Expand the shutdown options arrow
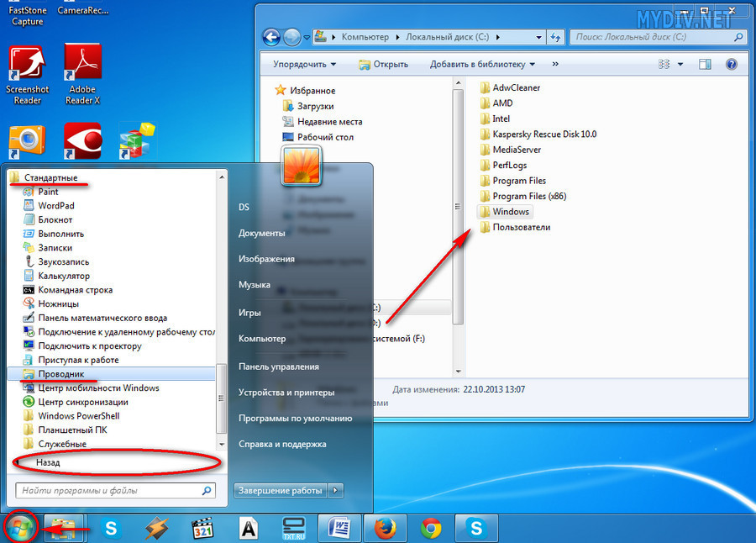This screenshot has height=543, width=756. 335,490
